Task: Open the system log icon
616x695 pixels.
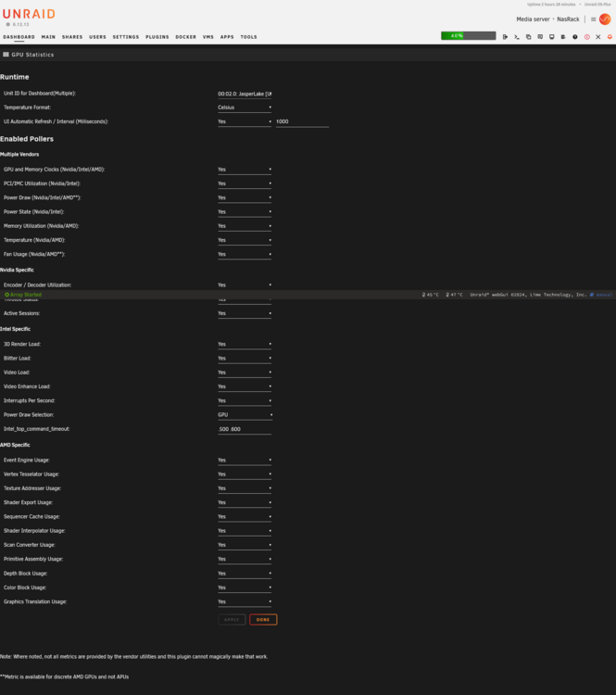Action: pyautogui.click(x=563, y=37)
